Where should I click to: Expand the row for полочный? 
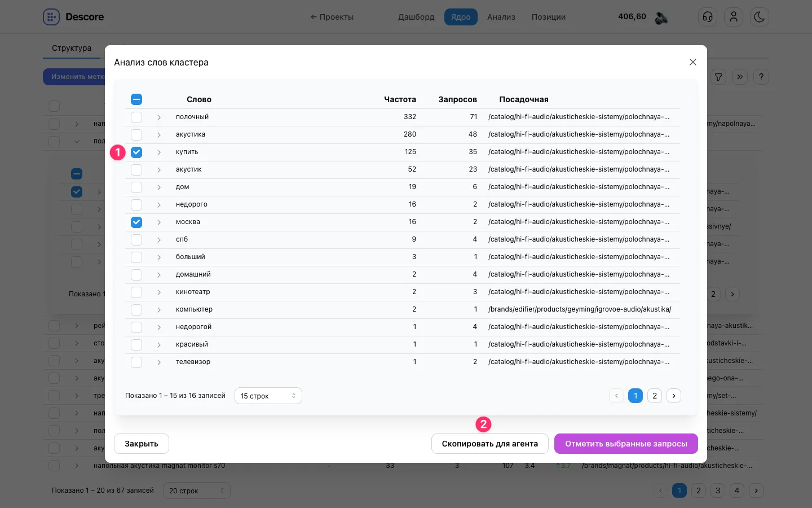click(159, 117)
